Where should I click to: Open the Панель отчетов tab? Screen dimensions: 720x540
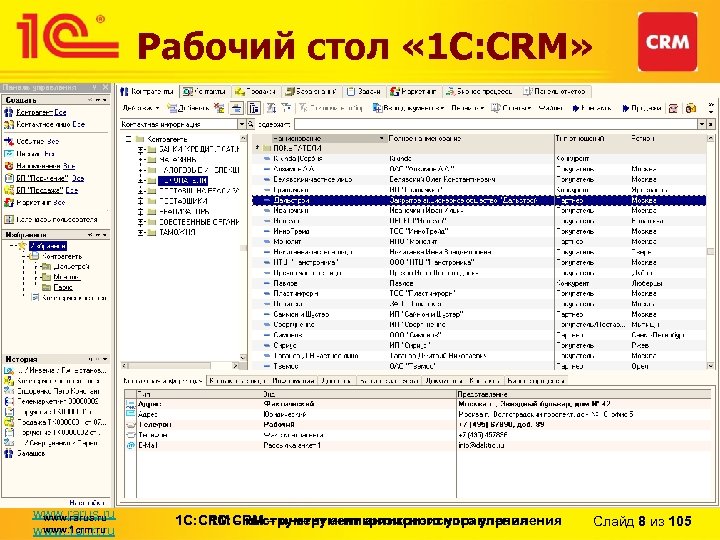(555, 91)
